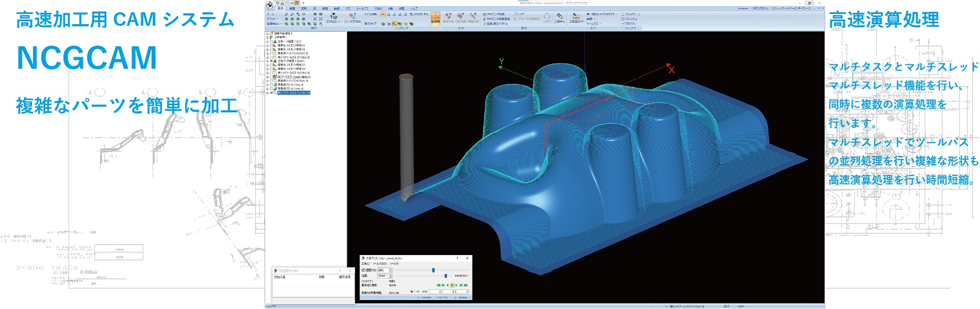Open the 座標軸沿い along-axis dropdown
Image resolution: width=980 pixels, height=309 pixels.
[275, 24]
